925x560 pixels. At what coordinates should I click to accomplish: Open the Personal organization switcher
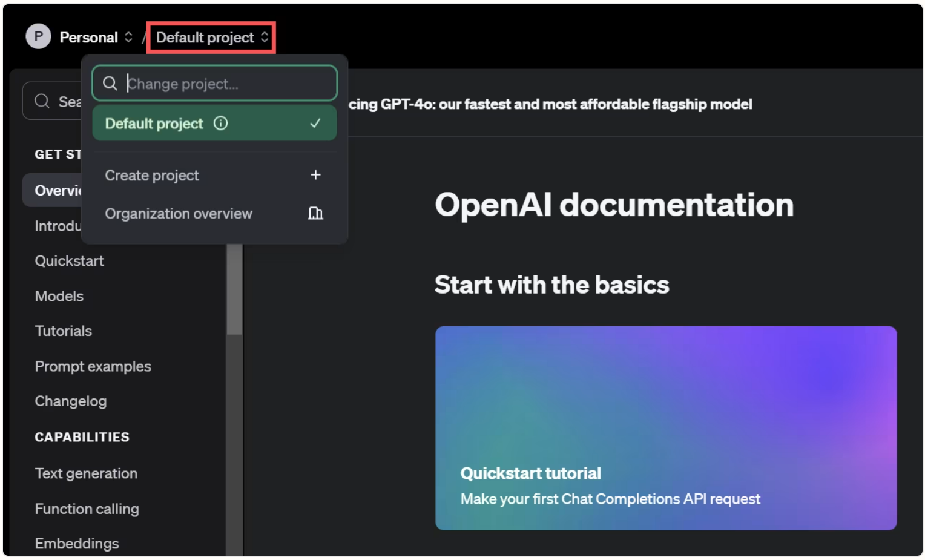96,38
